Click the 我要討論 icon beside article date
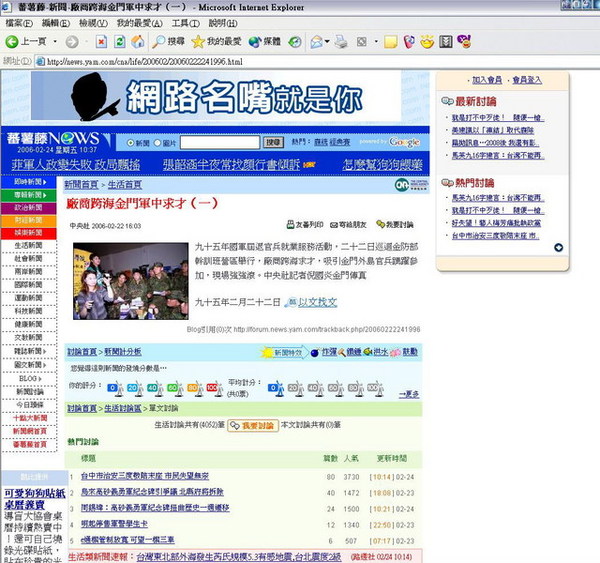Viewport: 600px width, 563px height. (x=395, y=224)
